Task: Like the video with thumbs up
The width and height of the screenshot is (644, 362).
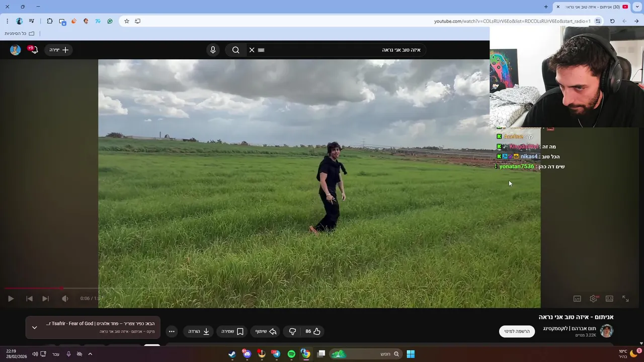Action: pos(313,331)
